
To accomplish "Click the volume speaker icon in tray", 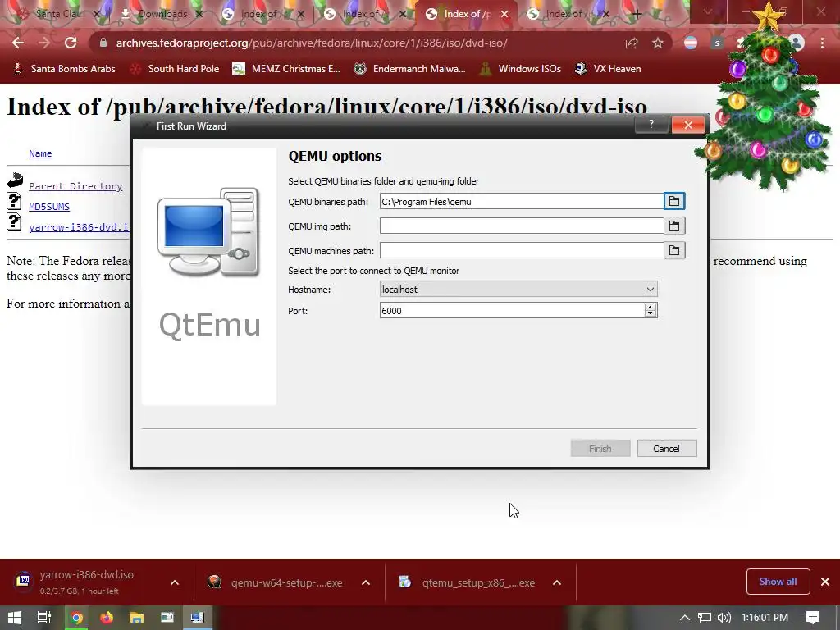I will pos(724,618).
